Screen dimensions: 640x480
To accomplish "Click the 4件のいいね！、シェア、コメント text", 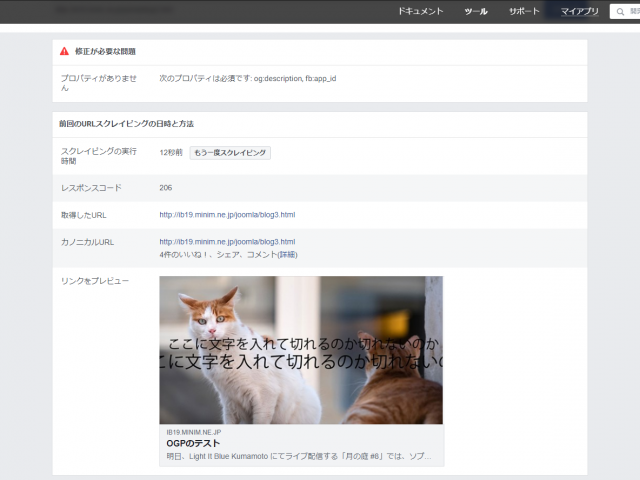I will pos(218,255).
